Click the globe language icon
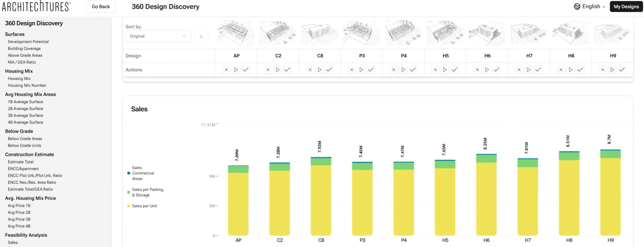 [577, 6]
